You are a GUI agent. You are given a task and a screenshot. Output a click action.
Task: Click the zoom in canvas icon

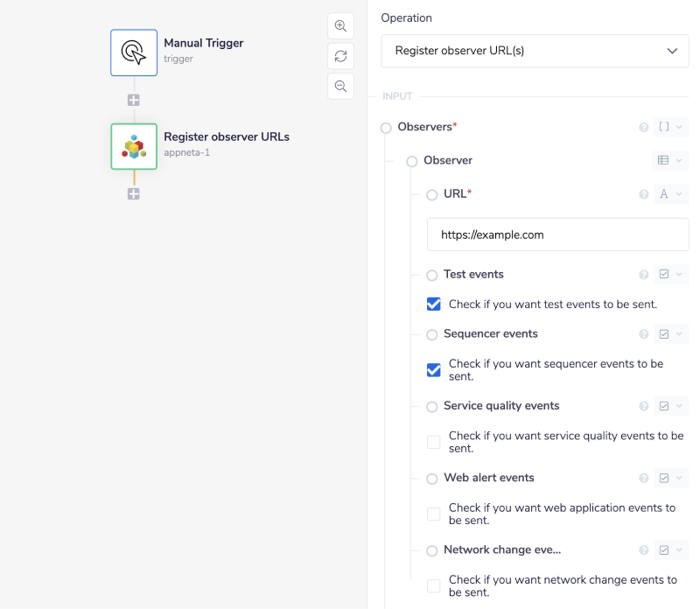point(340,25)
